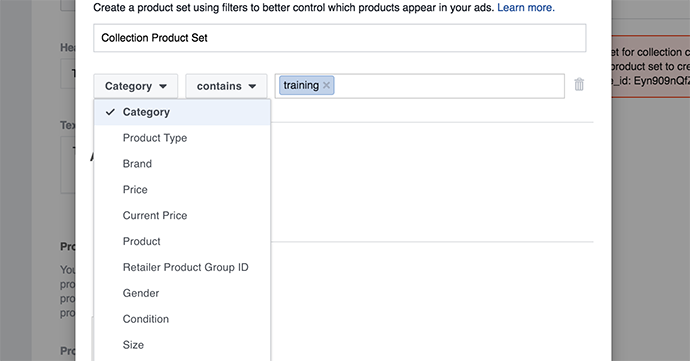Remove the 'training' tag
Image resolution: width=690 pixels, height=361 pixels.
(x=327, y=85)
